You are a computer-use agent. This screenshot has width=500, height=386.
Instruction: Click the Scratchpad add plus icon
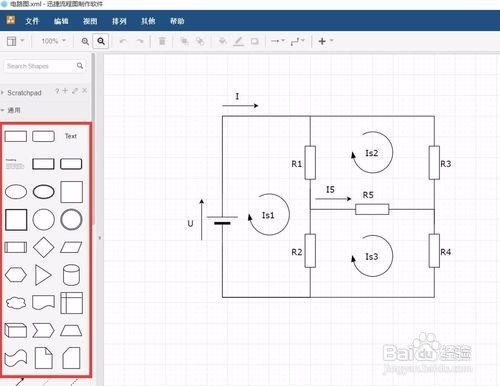pyautogui.click(x=66, y=91)
